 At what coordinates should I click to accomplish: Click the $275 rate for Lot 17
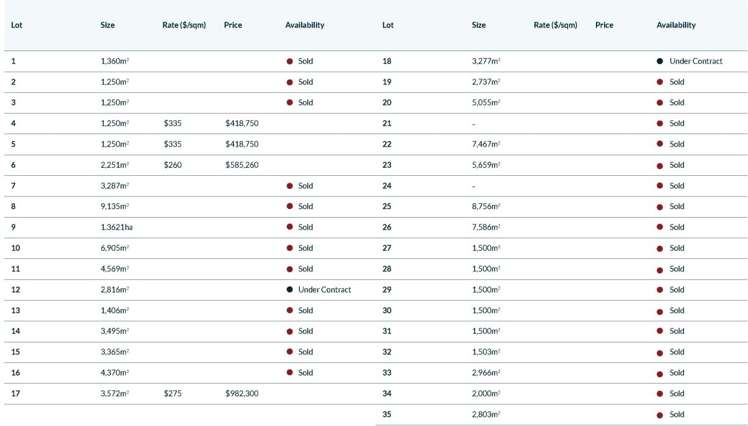click(x=171, y=394)
